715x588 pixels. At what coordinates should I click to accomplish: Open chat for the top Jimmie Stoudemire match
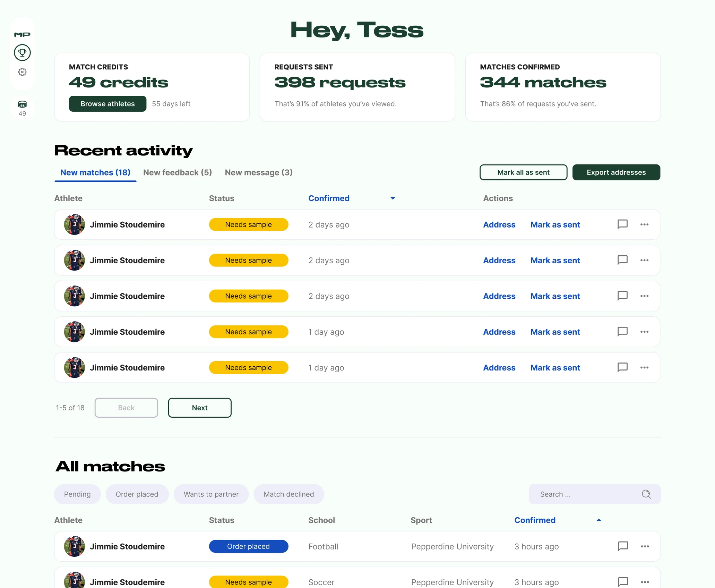[x=622, y=224]
